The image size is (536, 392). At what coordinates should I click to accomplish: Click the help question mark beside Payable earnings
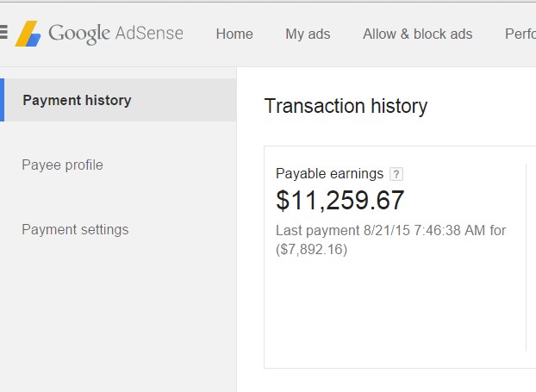point(396,174)
